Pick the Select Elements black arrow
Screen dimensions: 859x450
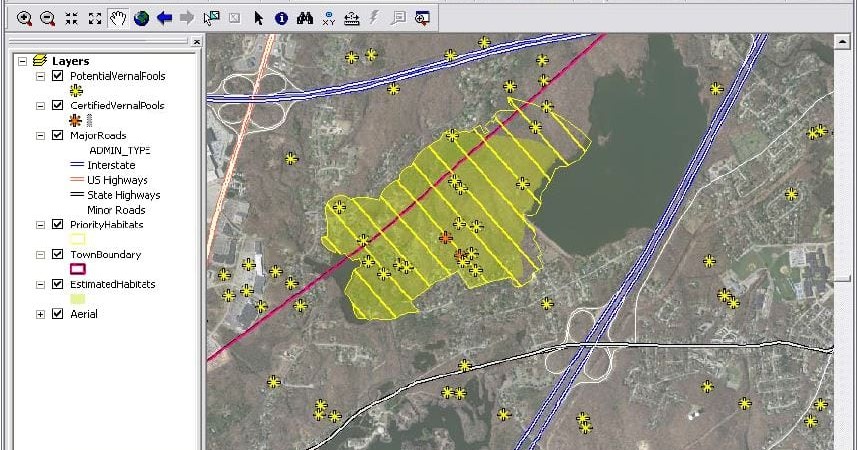click(259, 18)
